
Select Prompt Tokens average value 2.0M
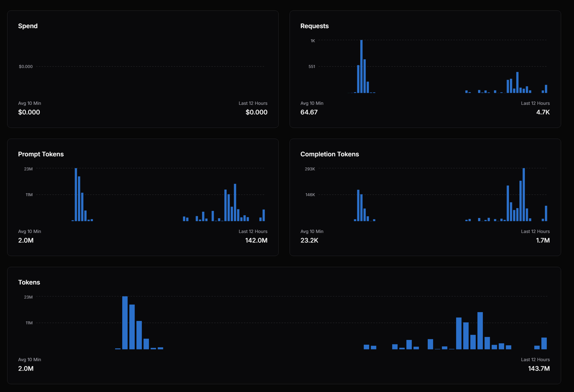(x=26, y=240)
